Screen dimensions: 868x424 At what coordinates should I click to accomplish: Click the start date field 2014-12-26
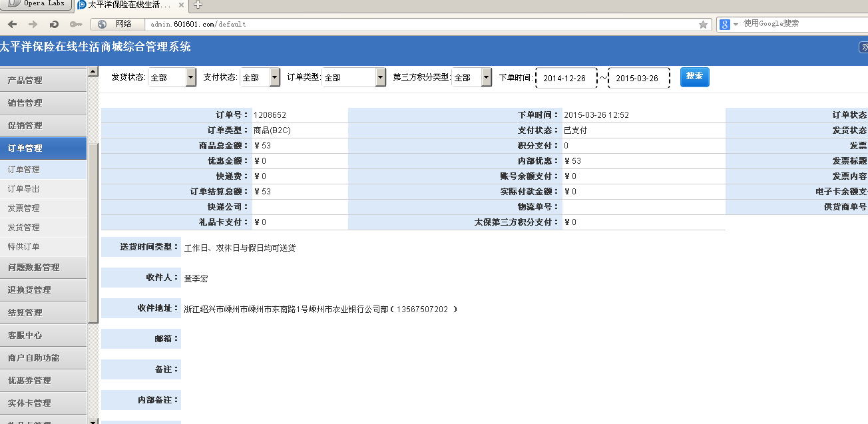[566, 78]
